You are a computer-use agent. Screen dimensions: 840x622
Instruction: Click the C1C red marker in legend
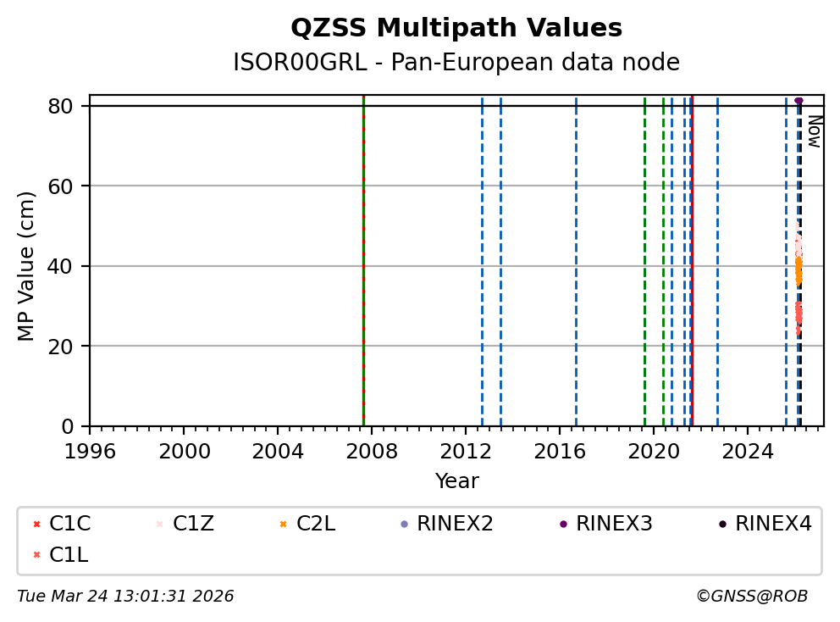pyautogui.click(x=36, y=525)
